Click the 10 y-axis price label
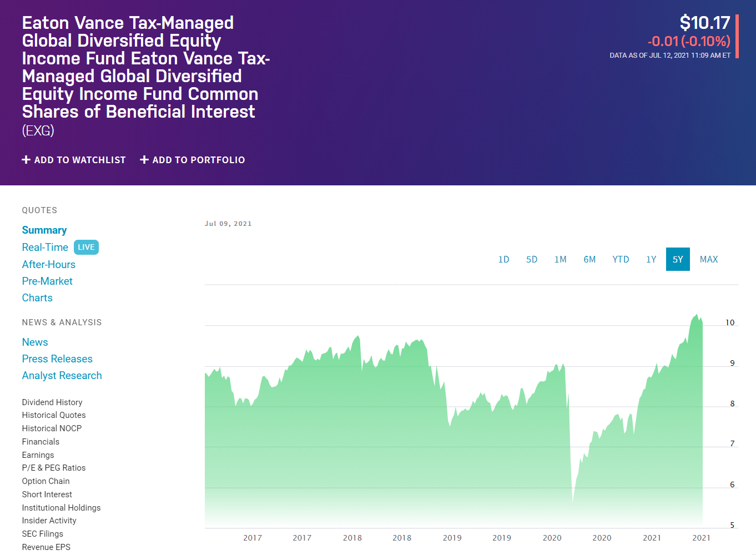 (730, 322)
